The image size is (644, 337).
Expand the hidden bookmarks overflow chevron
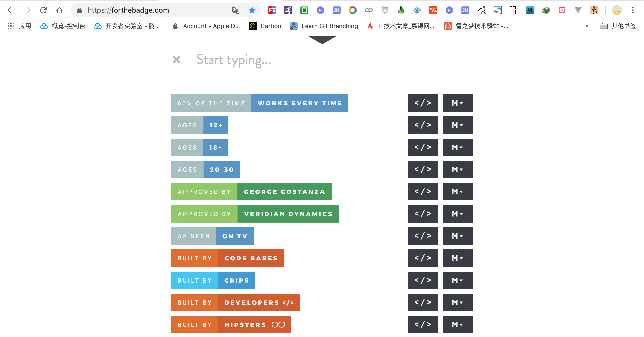(587, 26)
